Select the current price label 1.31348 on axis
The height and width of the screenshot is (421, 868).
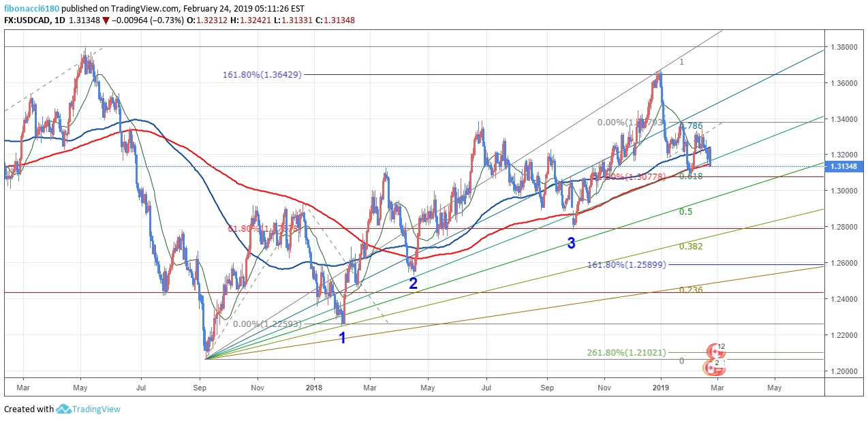pos(845,166)
